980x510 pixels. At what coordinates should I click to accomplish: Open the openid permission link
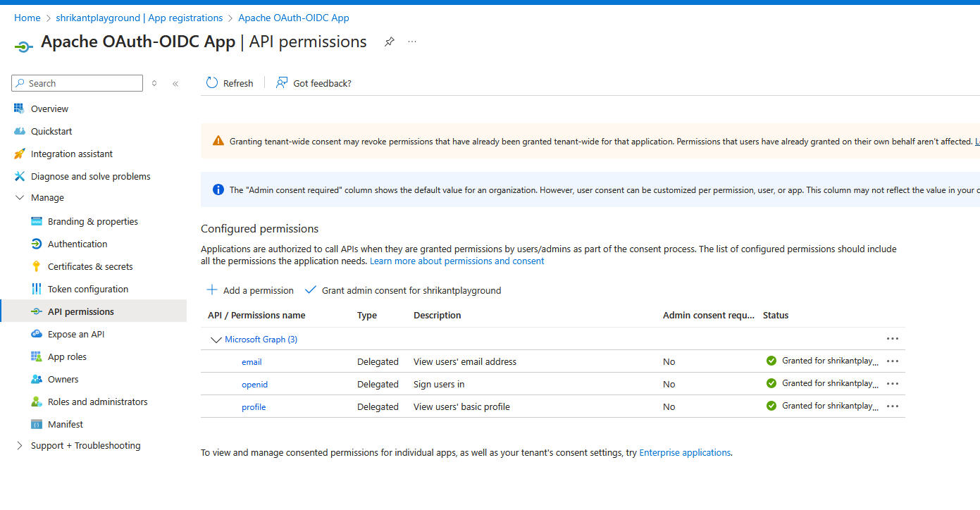(x=255, y=384)
